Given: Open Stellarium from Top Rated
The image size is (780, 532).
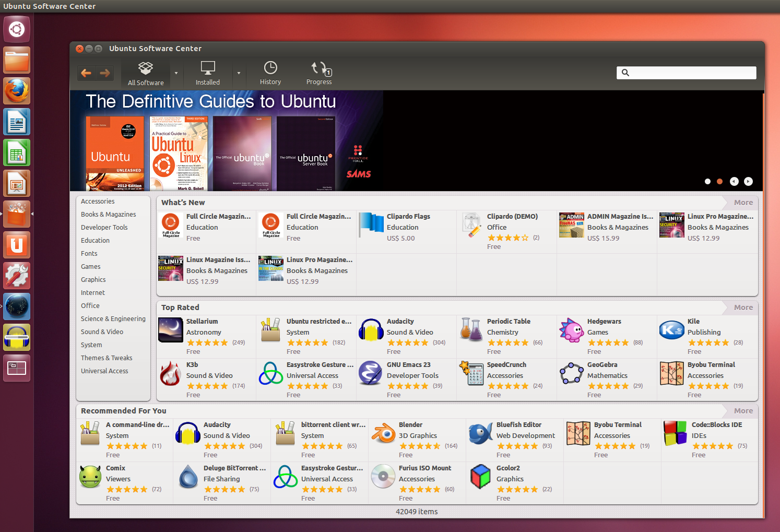Looking at the screenshot, I should click(202, 322).
